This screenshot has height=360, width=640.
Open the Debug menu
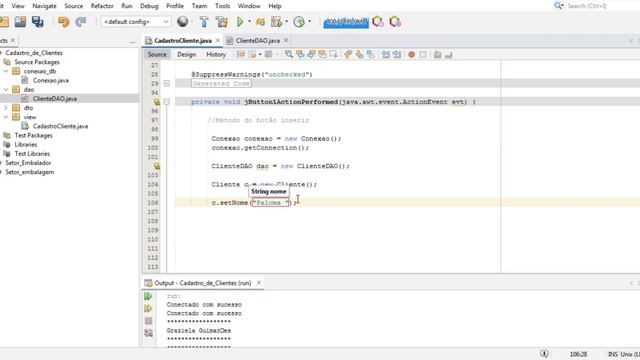pyautogui.click(x=149, y=6)
